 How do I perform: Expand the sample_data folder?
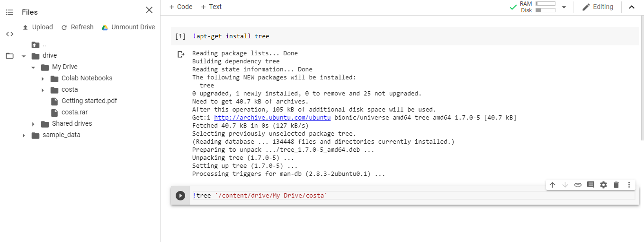coord(24,135)
